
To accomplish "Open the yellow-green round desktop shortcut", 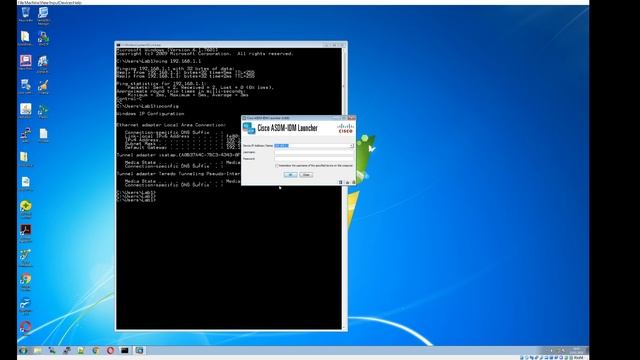I will (x=25, y=208).
